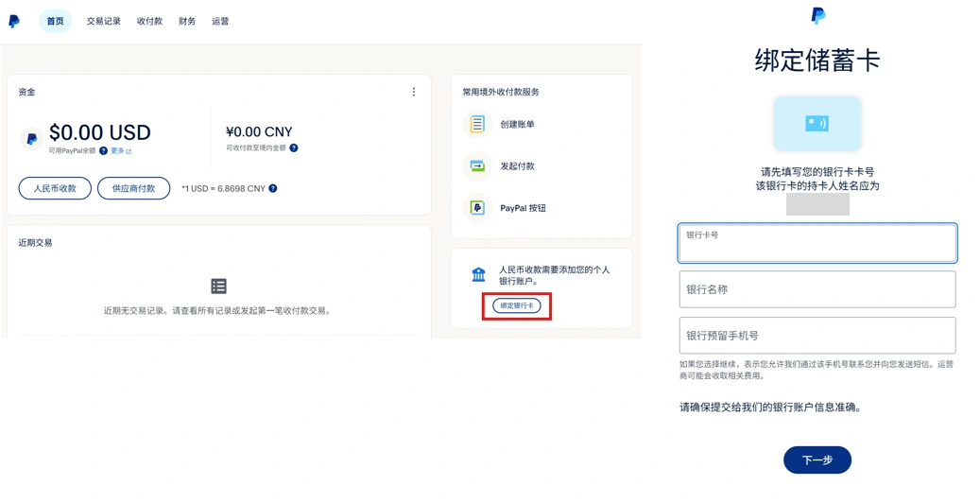Click the PayPal logo in top-left corner

click(x=14, y=21)
